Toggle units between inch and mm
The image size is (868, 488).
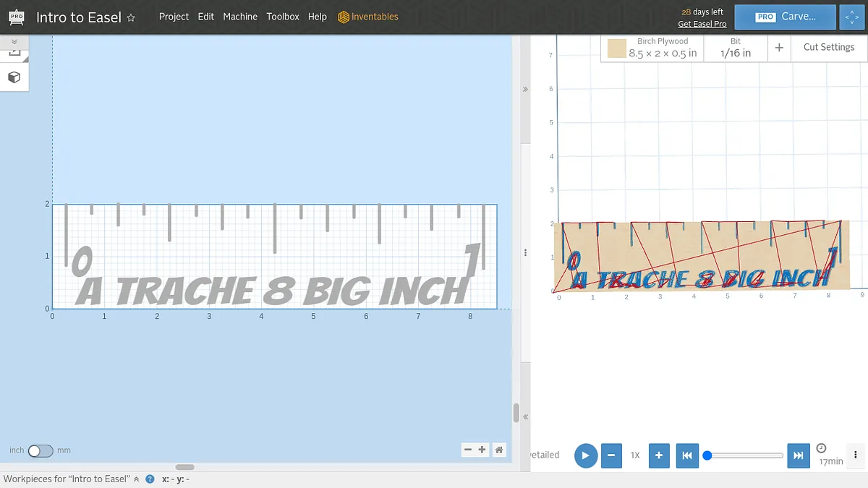tap(41, 450)
